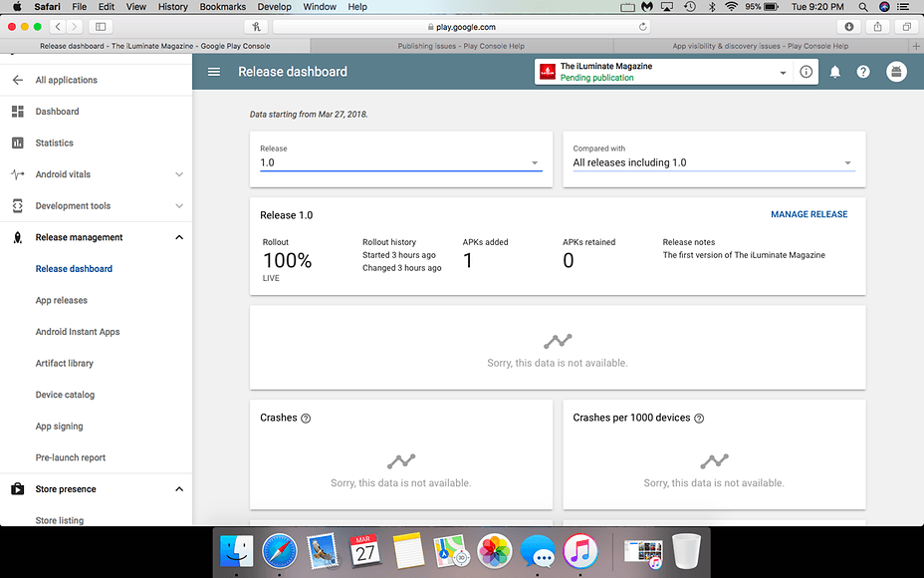This screenshot has height=578, width=924.
Task: Collapse the Store presence section chevron
Action: (179, 489)
